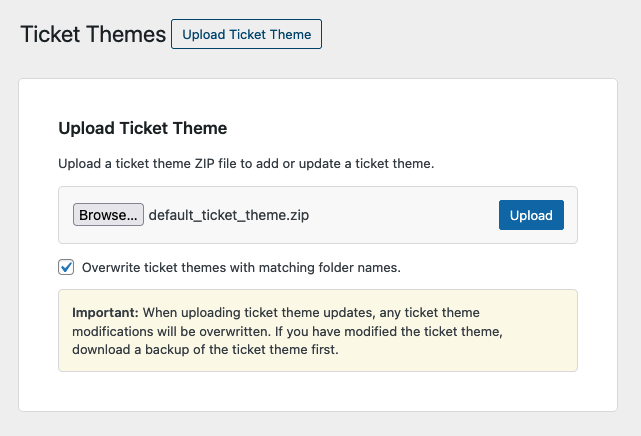The width and height of the screenshot is (641, 436).
Task: Click the Important warning notice text
Action: tap(287, 331)
